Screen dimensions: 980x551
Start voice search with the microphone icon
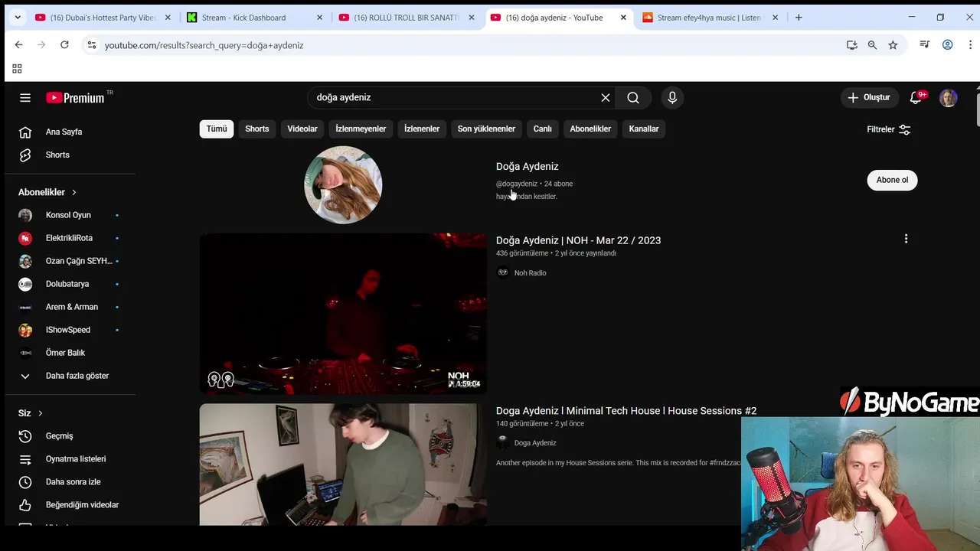[672, 97]
